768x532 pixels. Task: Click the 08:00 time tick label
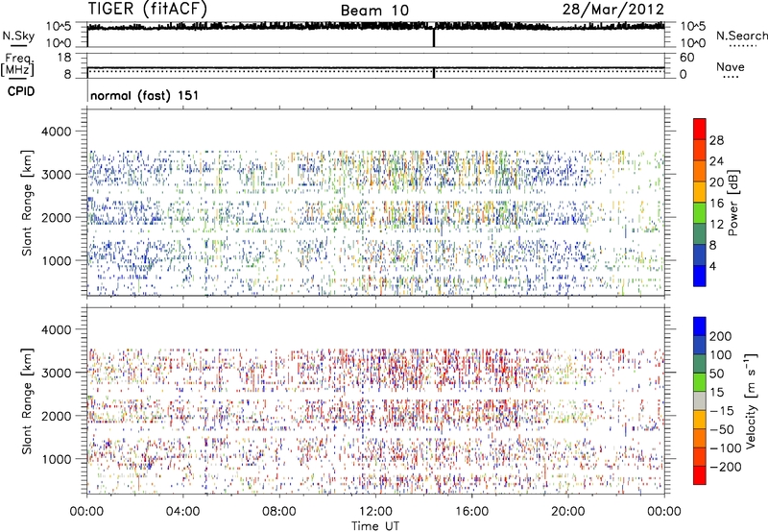click(279, 512)
